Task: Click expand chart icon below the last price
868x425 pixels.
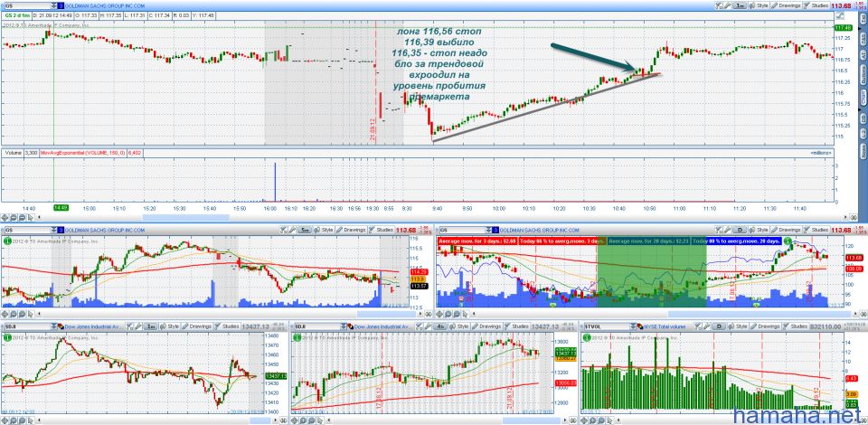Action: tap(839, 15)
